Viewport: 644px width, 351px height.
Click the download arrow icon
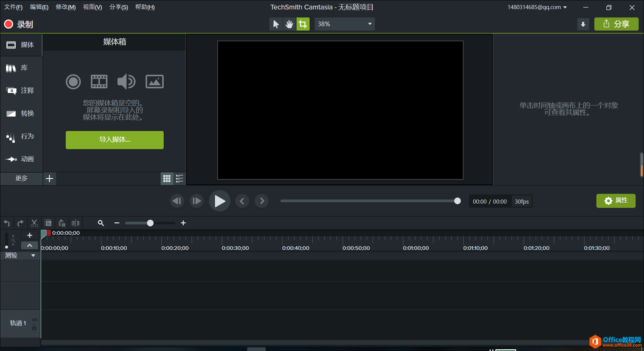click(583, 24)
